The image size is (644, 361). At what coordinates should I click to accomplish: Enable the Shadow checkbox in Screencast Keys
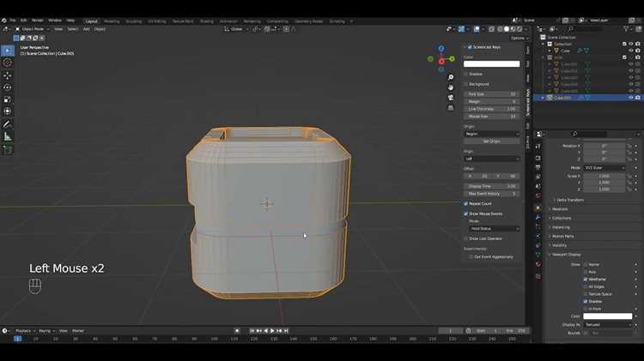coord(465,75)
